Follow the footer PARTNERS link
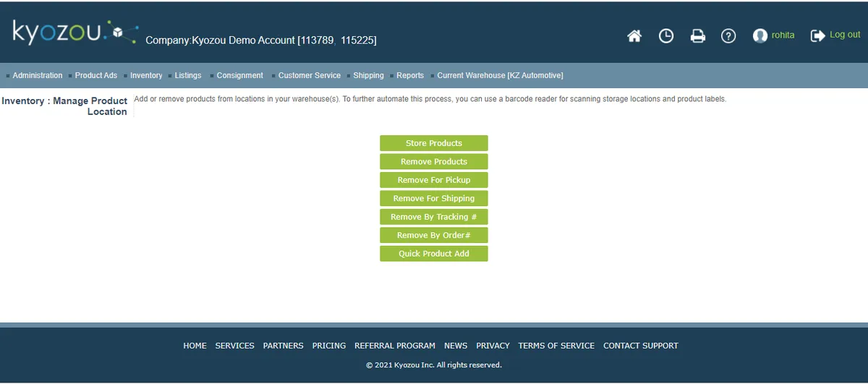 (283, 346)
